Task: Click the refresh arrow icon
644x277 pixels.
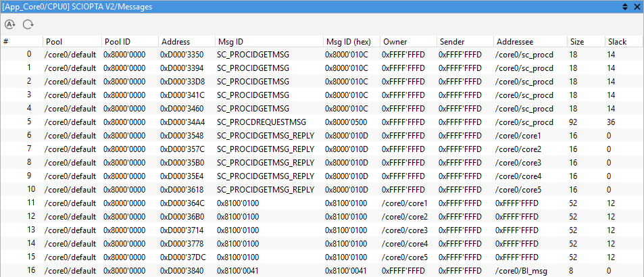Action: (x=28, y=24)
